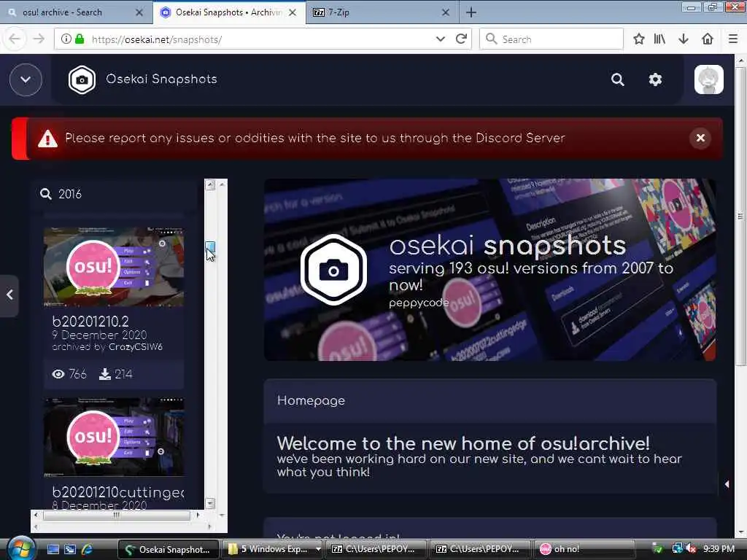Click the user profile avatar
The height and width of the screenshot is (560, 747).
tap(708, 79)
